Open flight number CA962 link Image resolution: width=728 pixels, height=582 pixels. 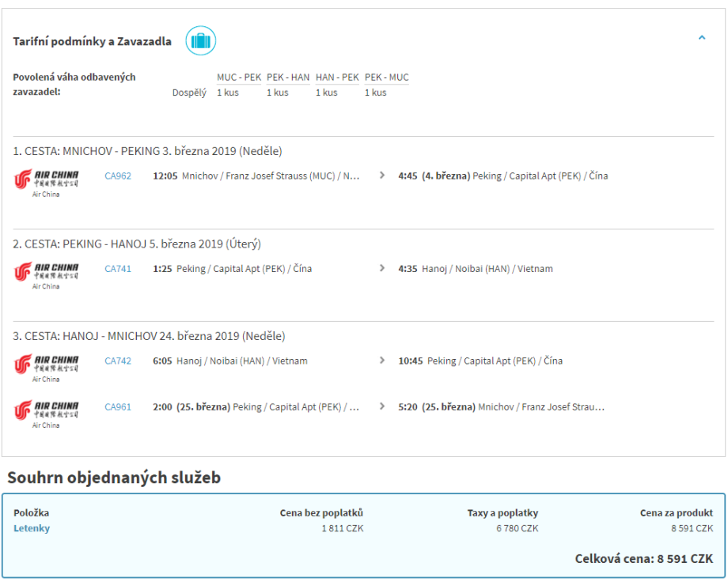pyautogui.click(x=118, y=176)
